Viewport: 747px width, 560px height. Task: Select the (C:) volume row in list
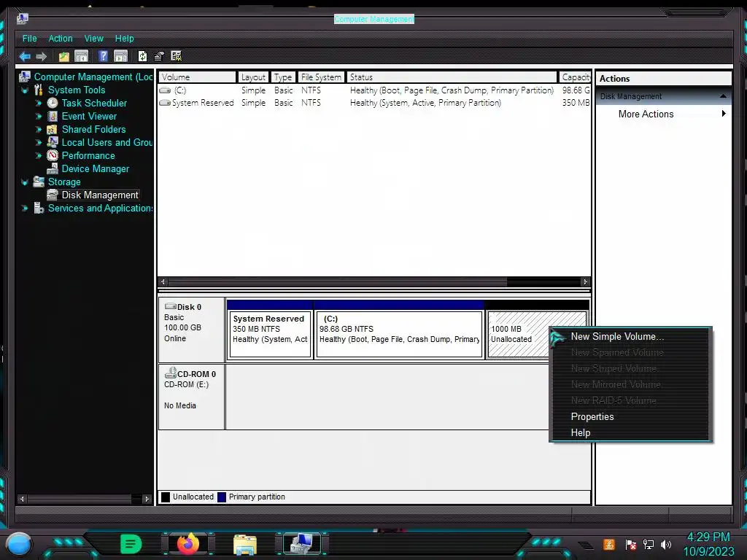[374, 90]
